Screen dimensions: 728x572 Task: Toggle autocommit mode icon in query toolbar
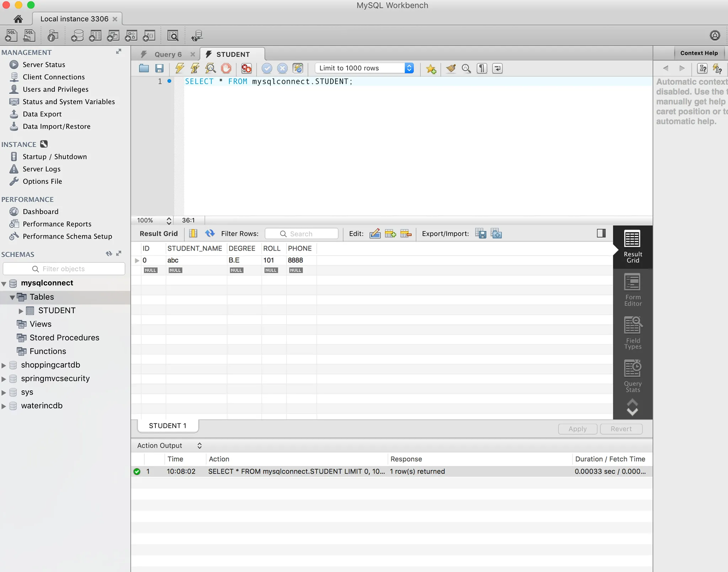pyautogui.click(x=298, y=68)
